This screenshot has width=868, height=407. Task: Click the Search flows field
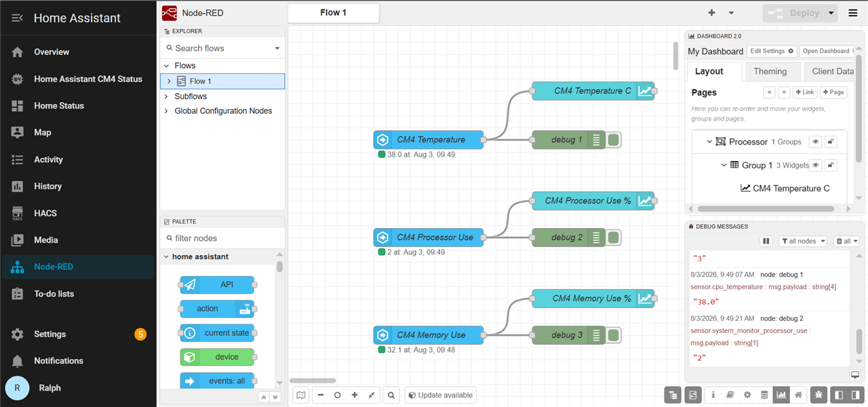(218, 48)
